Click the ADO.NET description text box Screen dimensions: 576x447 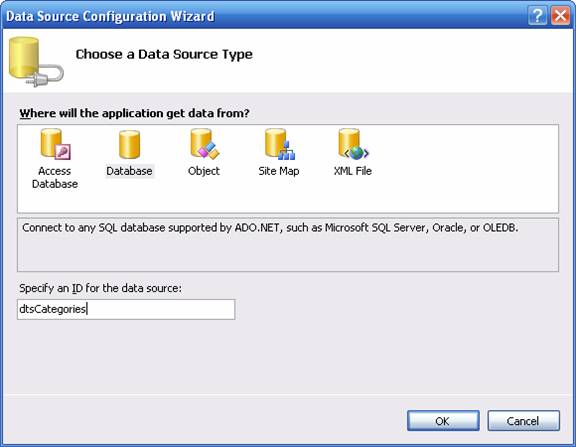288,245
